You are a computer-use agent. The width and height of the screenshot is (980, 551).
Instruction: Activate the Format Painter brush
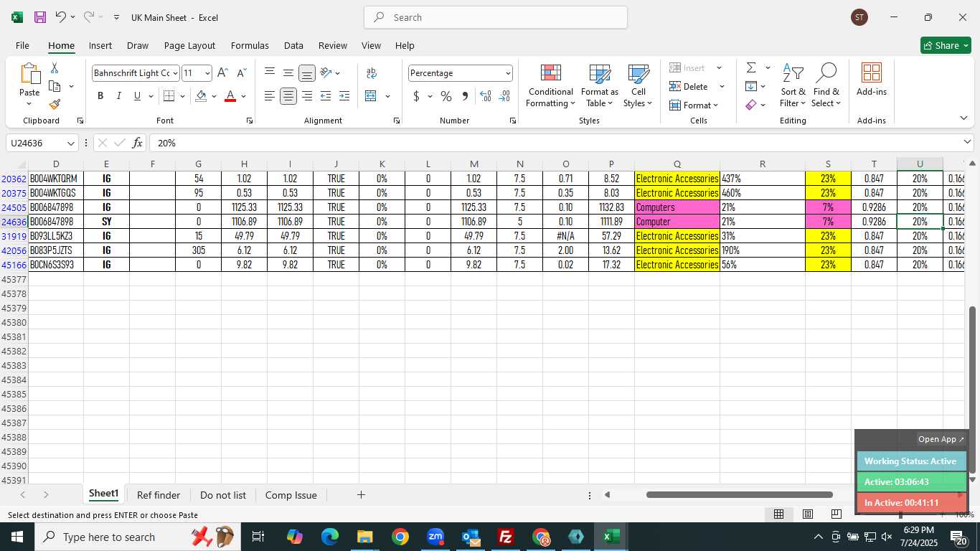55,104
